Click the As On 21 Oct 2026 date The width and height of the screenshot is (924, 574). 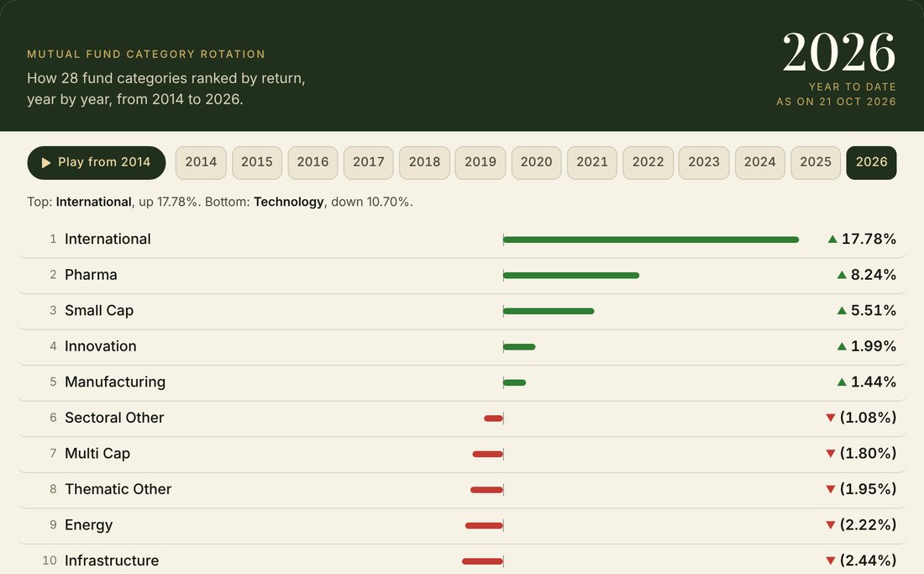[836, 102]
